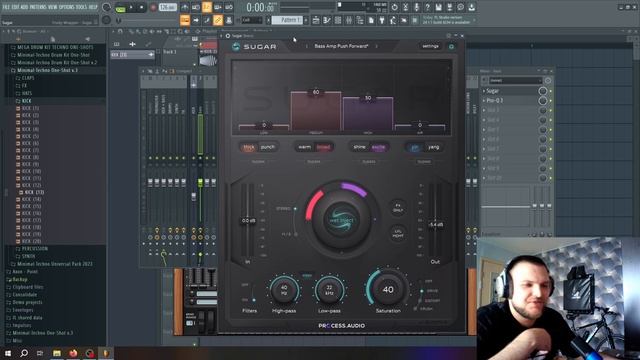Open the VIEW menu
The height and width of the screenshot is (360, 640).
tap(53, 7)
